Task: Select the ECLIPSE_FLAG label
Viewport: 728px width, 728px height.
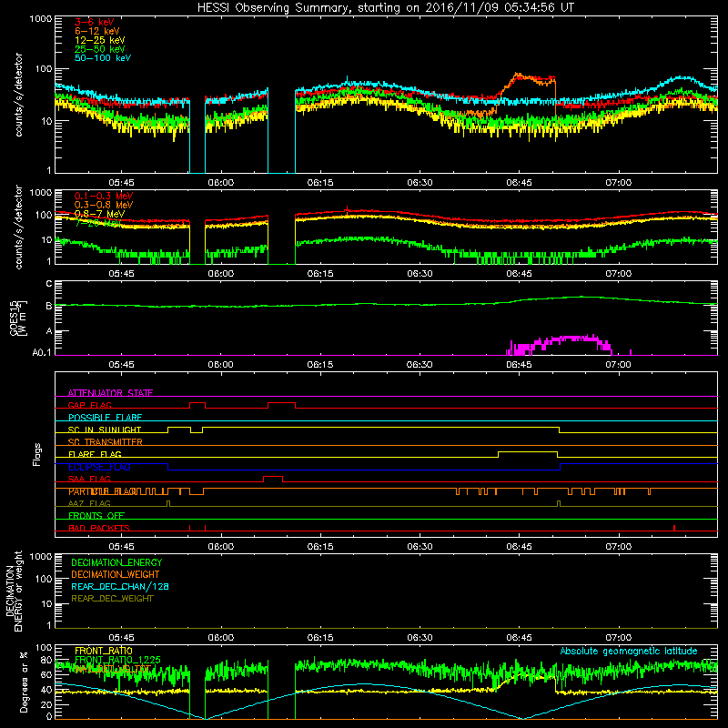Action: pyautogui.click(x=99, y=467)
